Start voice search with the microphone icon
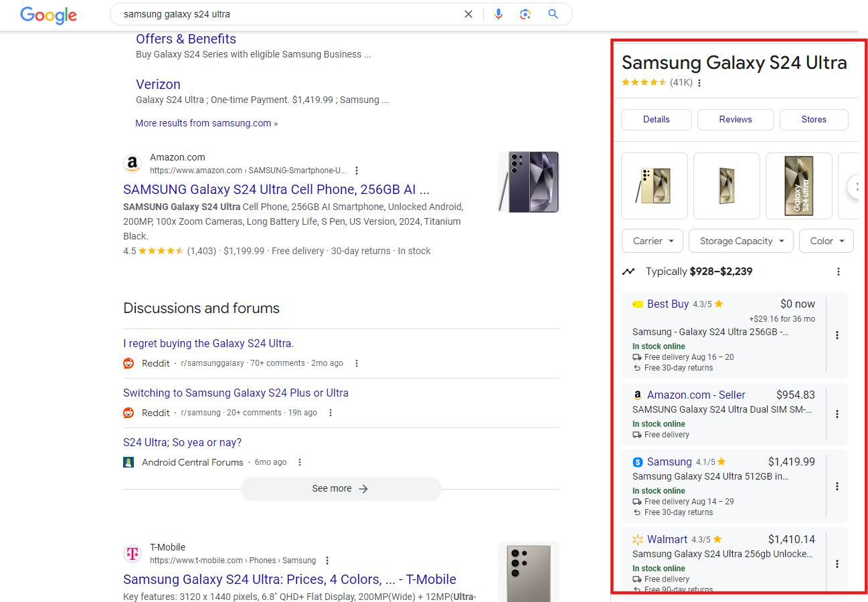This screenshot has width=868, height=602. (498, 14)
